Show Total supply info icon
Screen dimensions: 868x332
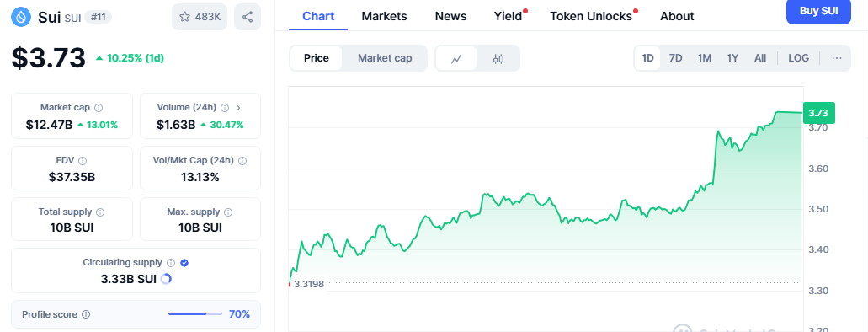(100, 212)
